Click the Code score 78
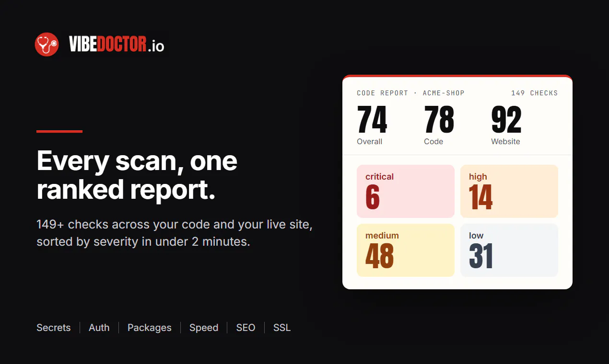Viewport: 609px width, 364px height. 439,120
